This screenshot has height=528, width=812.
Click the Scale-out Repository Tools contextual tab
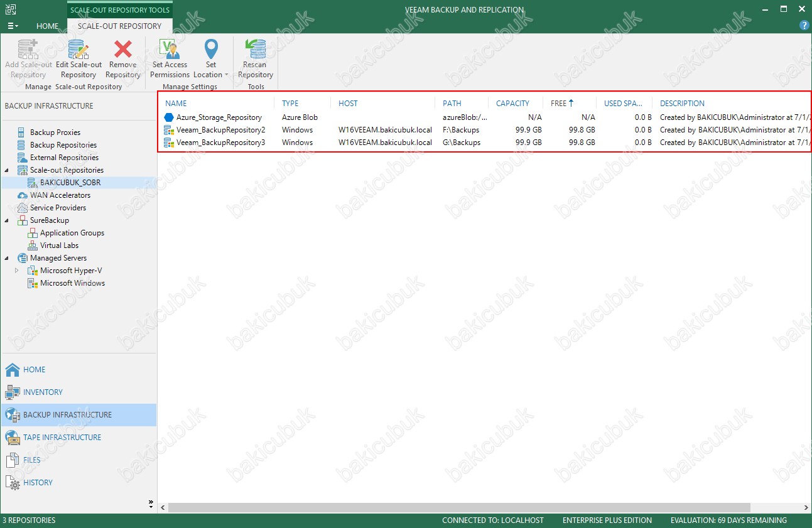(x=119, y=10)
